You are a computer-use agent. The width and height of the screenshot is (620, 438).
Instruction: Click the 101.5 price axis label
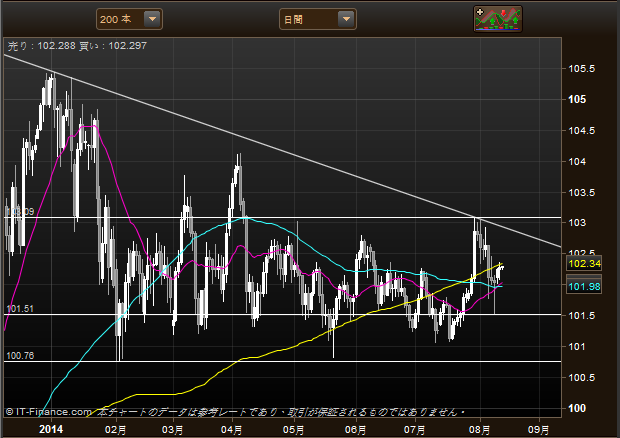(x=581, y=315)
